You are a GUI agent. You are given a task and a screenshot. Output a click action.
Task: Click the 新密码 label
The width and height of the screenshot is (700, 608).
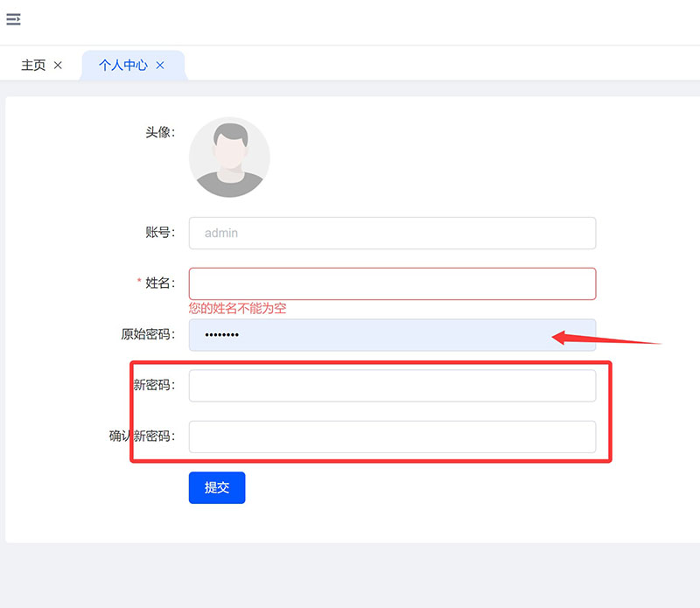click(154, 386)
